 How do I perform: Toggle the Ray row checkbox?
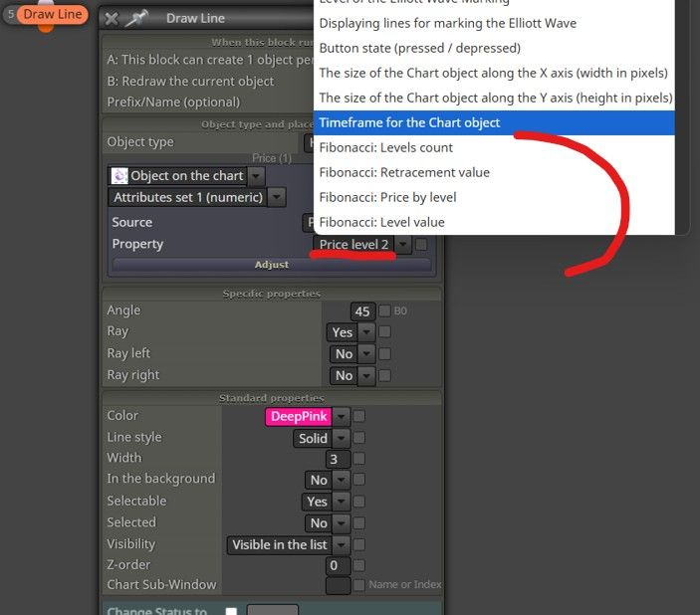384,331
